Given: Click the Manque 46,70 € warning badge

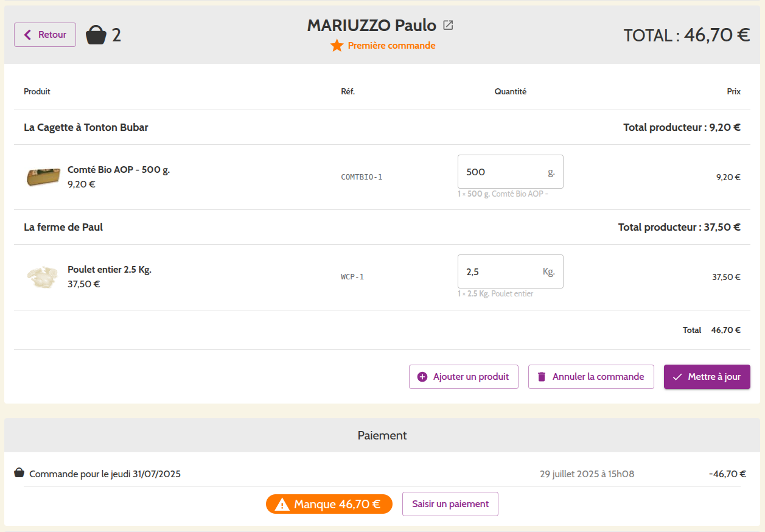Looking at the screenshot, I should (x=329, y=504).
